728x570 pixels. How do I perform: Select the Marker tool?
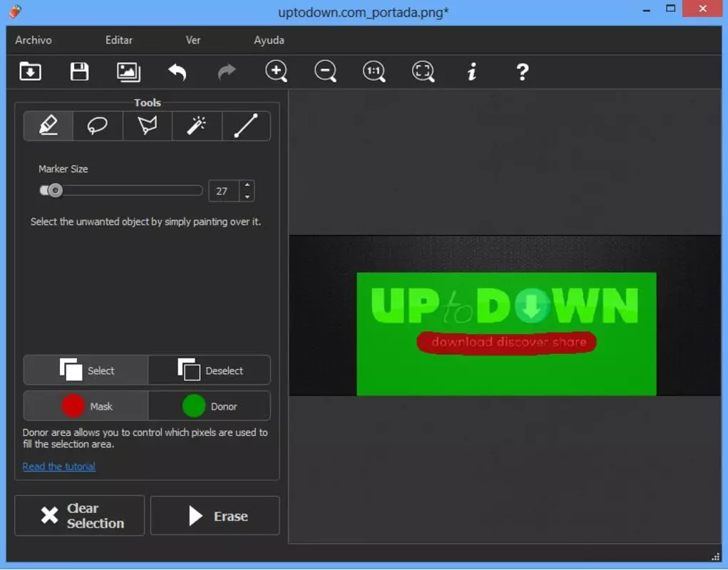pos(48,125)
